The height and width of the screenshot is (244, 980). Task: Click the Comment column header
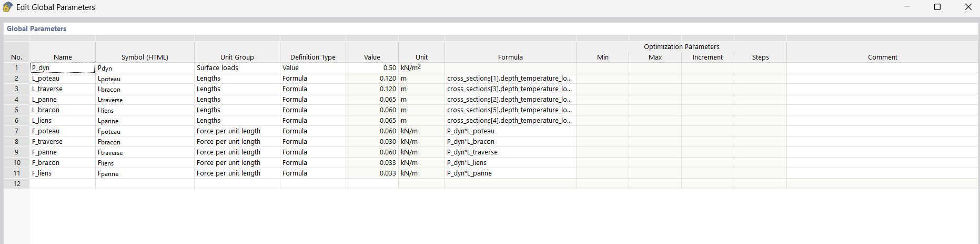(882, 57)
